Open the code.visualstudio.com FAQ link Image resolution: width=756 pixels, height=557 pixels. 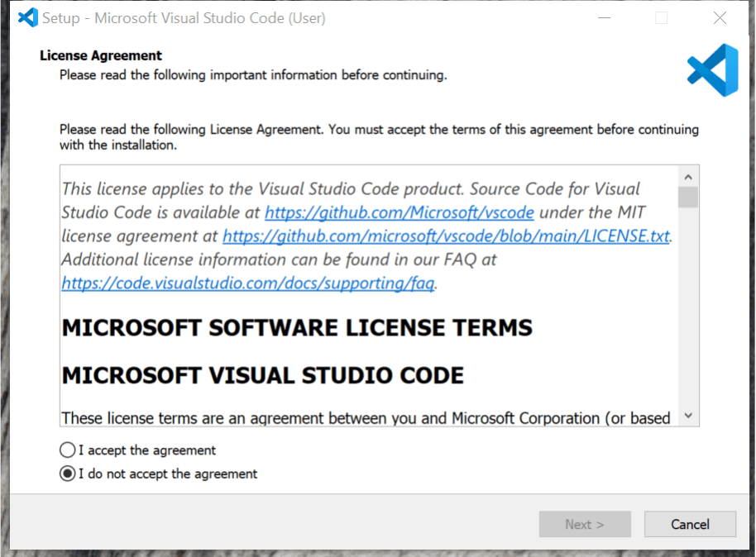point(248,283)
